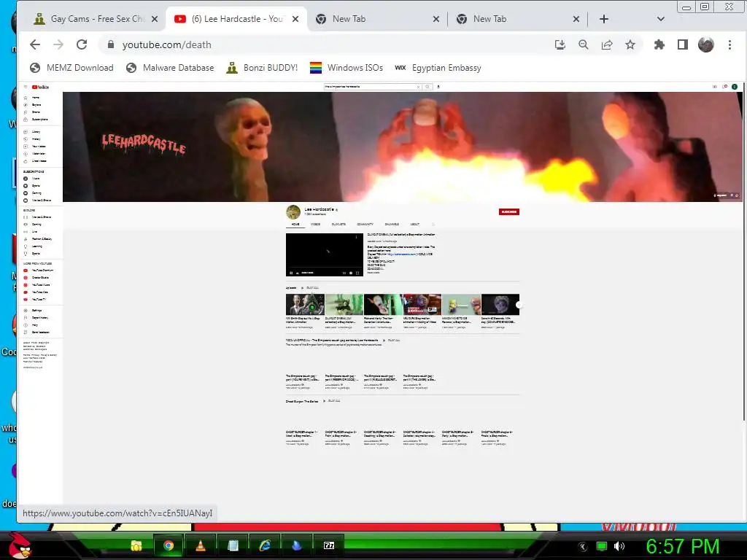This screenshot has width=747, height=560.
Task: Open the Windows ISOs bookmark
Action: point(347,68)
